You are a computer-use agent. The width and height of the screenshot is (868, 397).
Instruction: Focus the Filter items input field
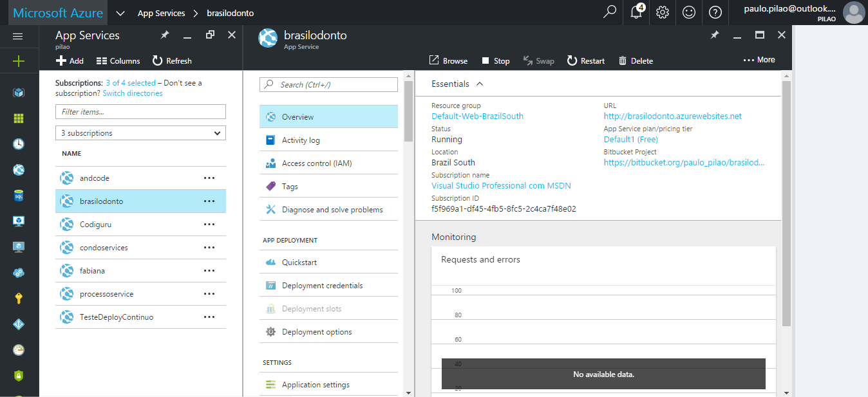point(140,112)
